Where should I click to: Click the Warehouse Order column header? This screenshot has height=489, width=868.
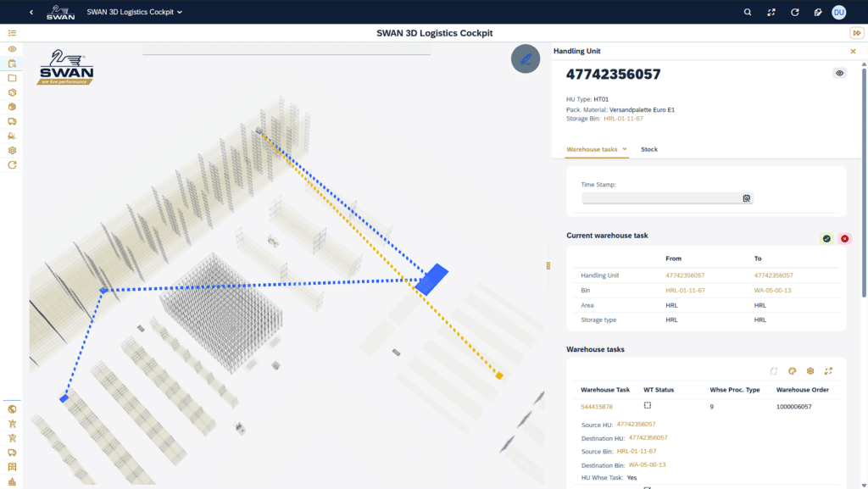[x=802, y=390]
